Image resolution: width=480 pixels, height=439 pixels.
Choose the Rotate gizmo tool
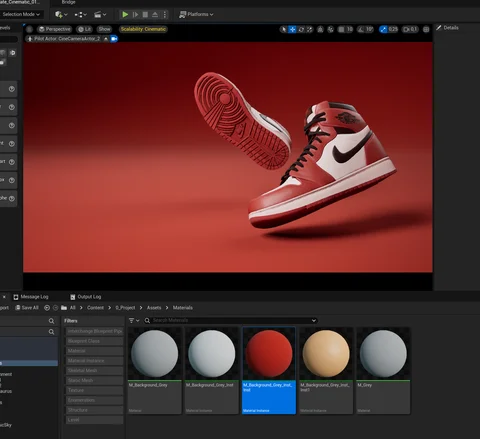pos(301,29)
